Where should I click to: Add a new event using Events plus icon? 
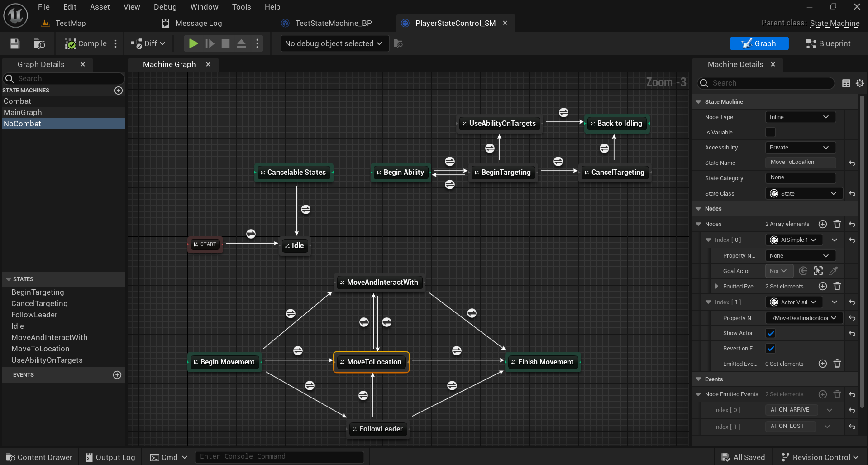point(117,375)
